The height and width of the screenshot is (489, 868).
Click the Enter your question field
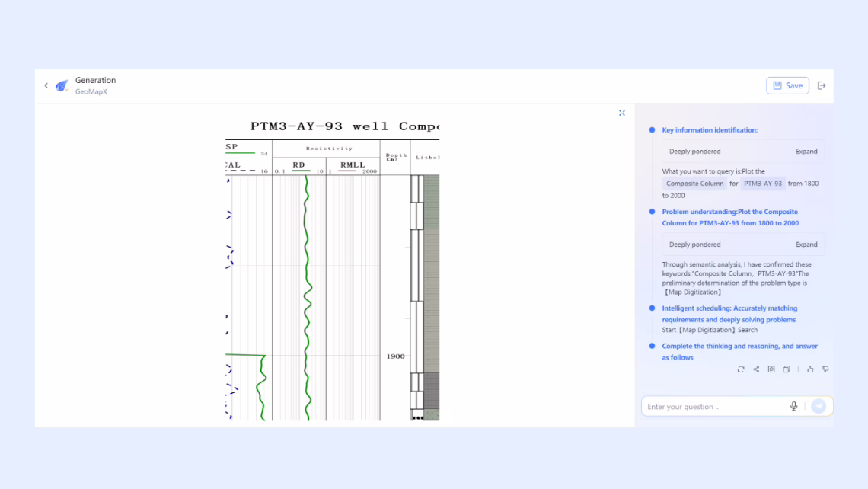[712, 407]
